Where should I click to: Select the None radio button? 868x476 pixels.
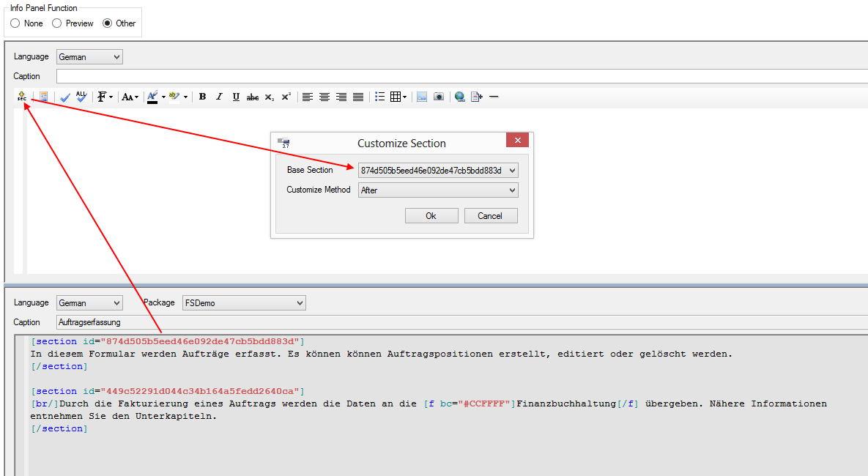coord(15,23)
